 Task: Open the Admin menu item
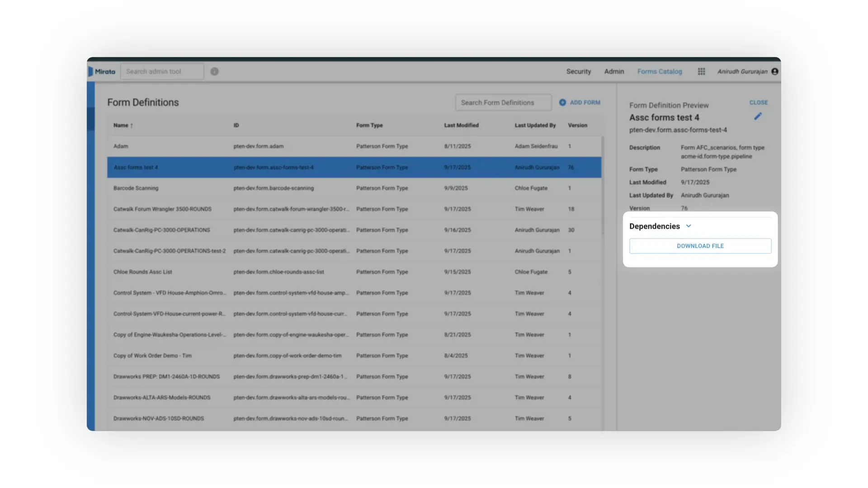pyautogui.click(x=614, y=71)
